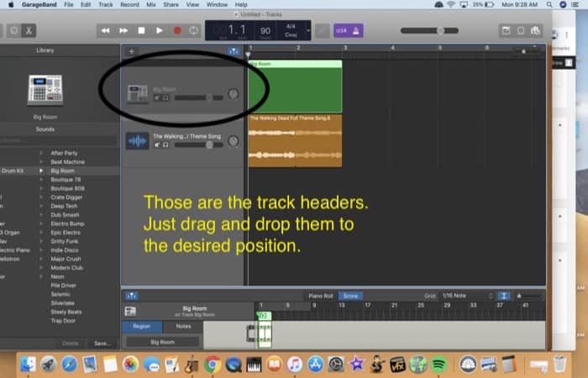Expand the Boutique 808 entry arrow
Image resolution: width=588 pixels, height=378 pixels.
click(x=41, y=188)
